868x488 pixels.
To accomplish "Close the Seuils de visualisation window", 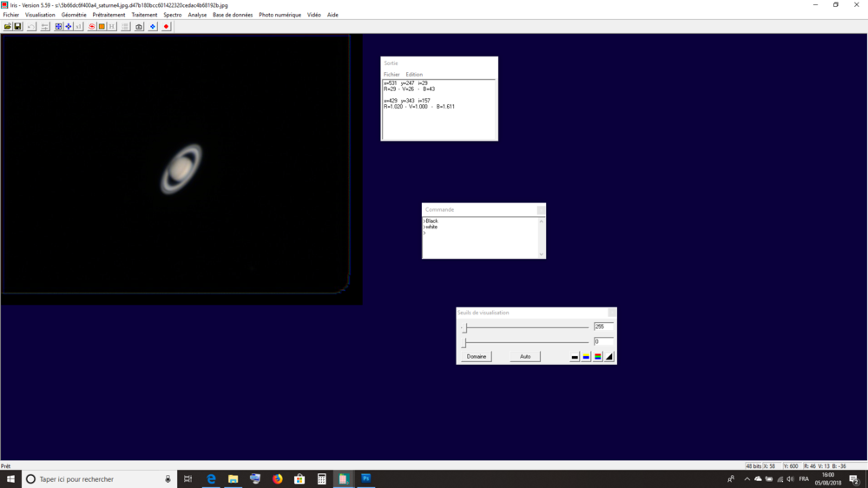I will pyautogui.click(x=612, y=313).
